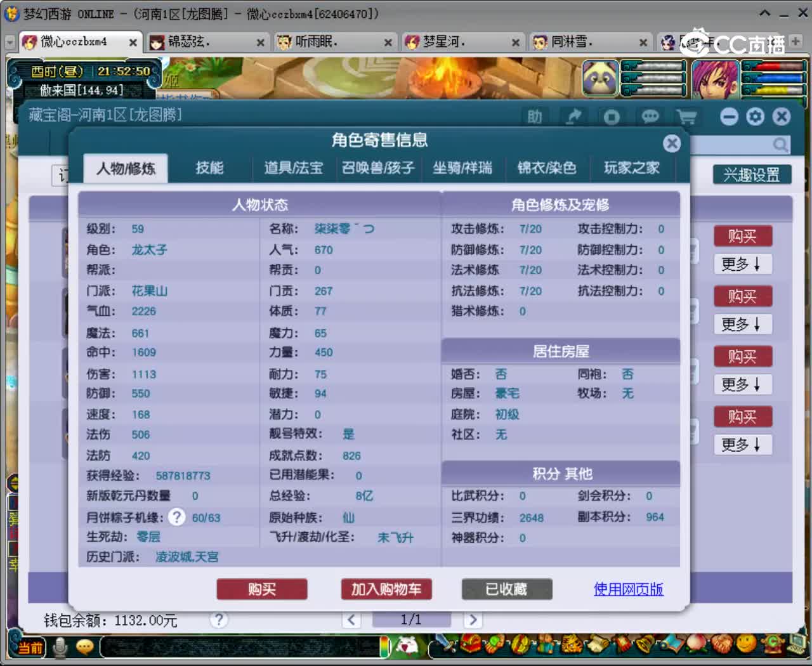Open the 召唤兽/孩子 tab
The image size is (812, 666).
coord(378,168)
